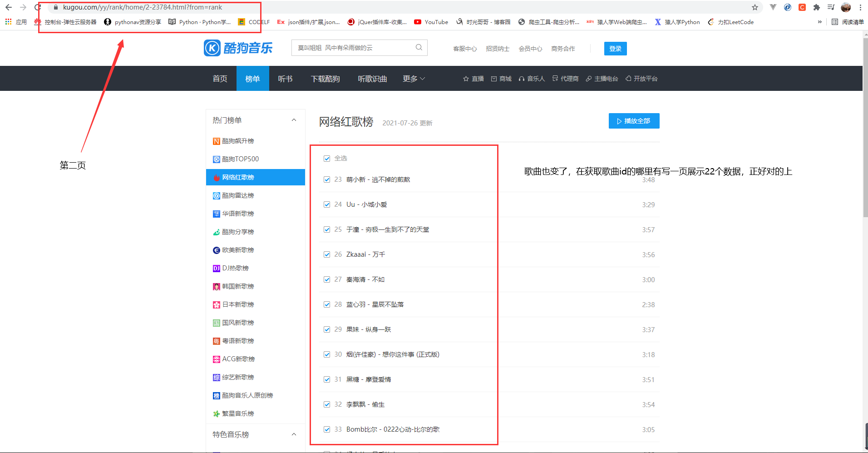Select the 听歌识曲 menu item

372,78
